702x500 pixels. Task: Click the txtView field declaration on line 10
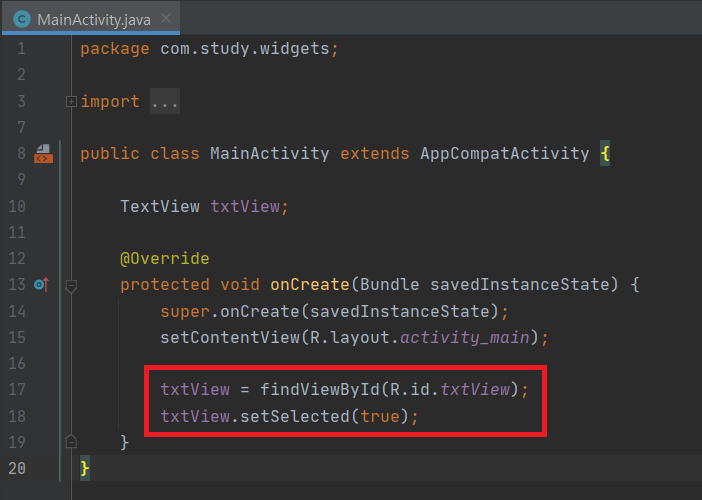click(245, 206)
